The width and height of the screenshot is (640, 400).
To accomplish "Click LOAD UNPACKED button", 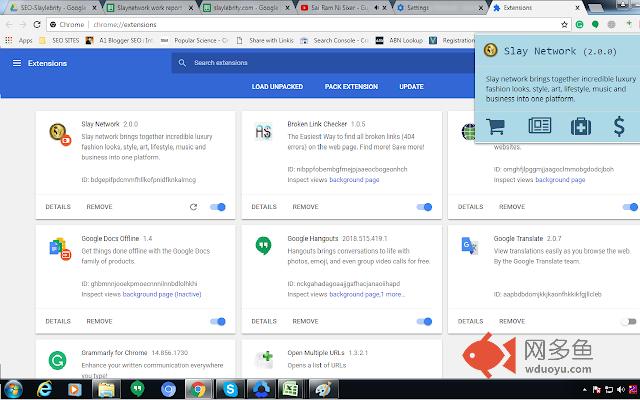I will click(x=277, y=87).
